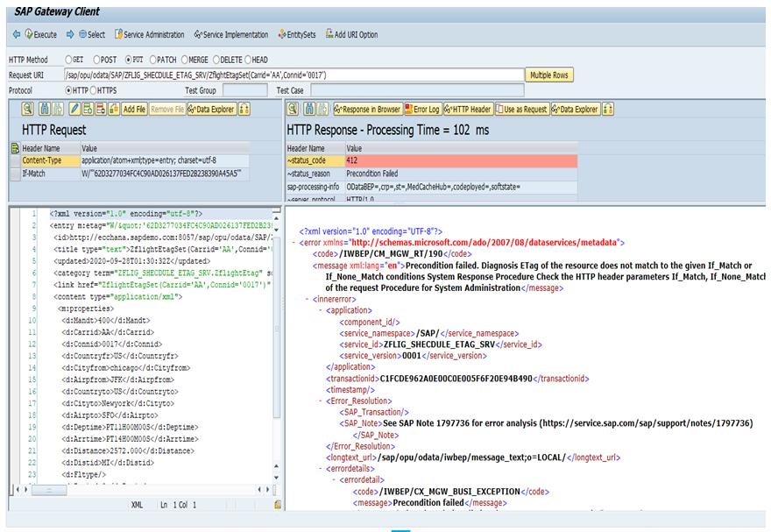Collapse the error node in response XML

pos(294,243)
